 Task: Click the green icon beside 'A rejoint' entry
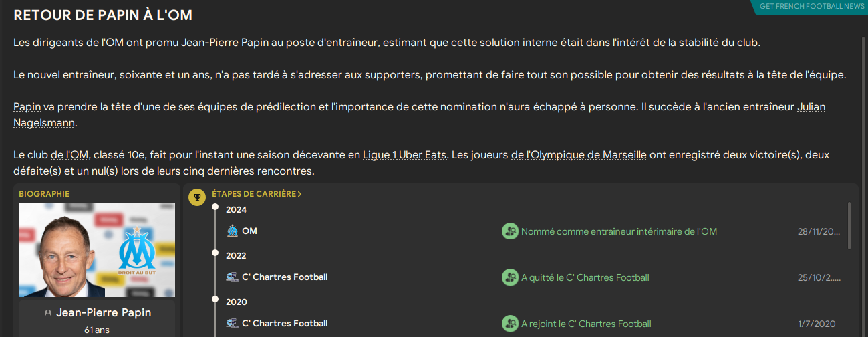(x=510, y=324)
